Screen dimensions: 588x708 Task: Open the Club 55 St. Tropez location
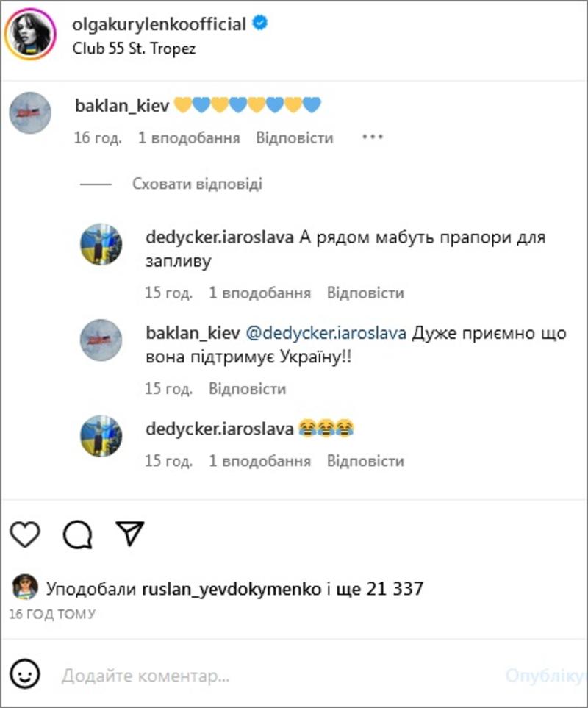coord(134,49)
